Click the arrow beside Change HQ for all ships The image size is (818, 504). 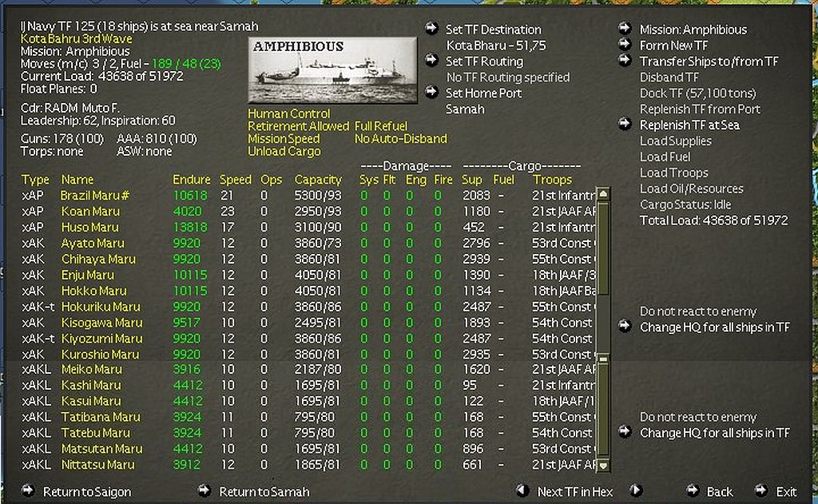[x=624, y=326]
